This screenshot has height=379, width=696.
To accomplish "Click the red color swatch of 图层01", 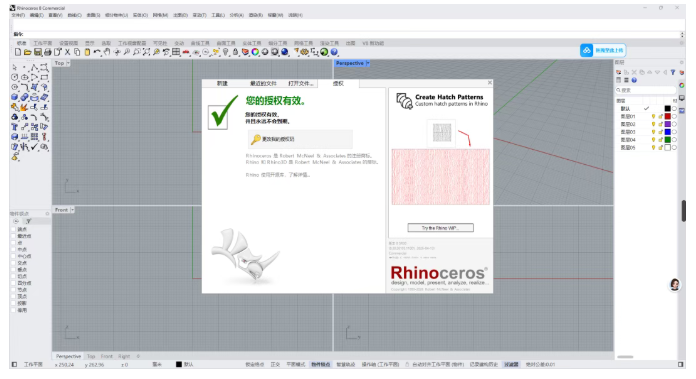I will click(x=668, y=116).
